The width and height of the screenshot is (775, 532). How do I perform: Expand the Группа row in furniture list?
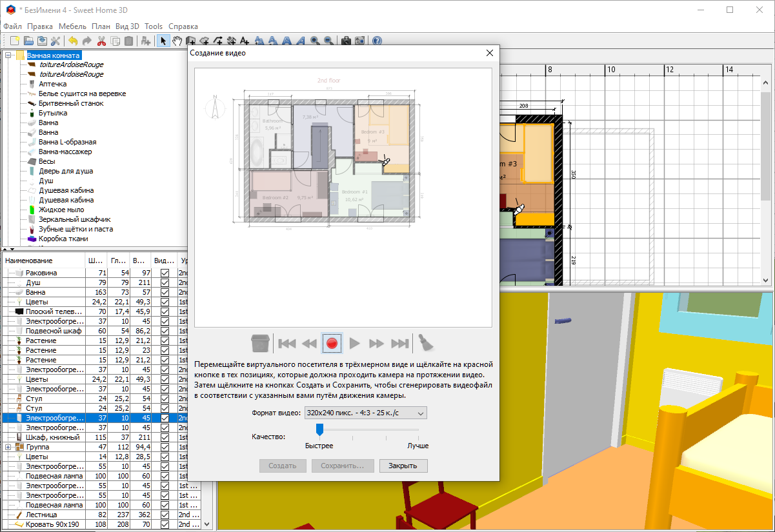tap(8, 447)
